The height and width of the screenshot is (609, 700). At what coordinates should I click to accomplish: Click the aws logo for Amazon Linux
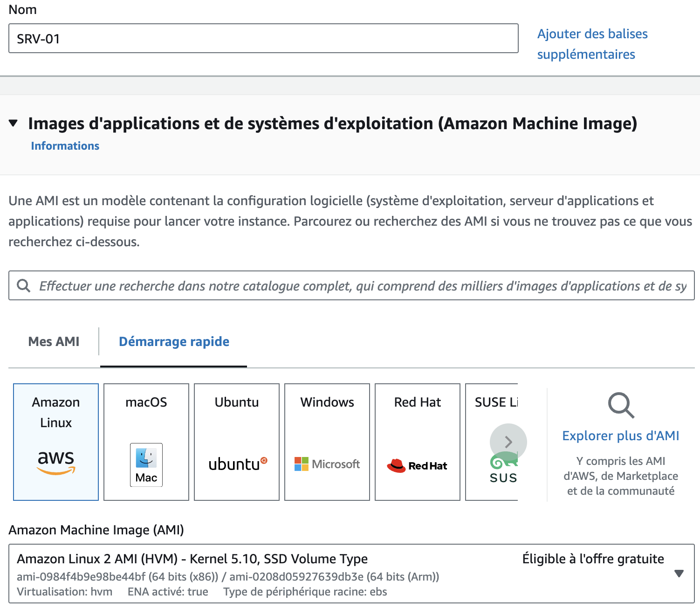(x=56, y=462)
